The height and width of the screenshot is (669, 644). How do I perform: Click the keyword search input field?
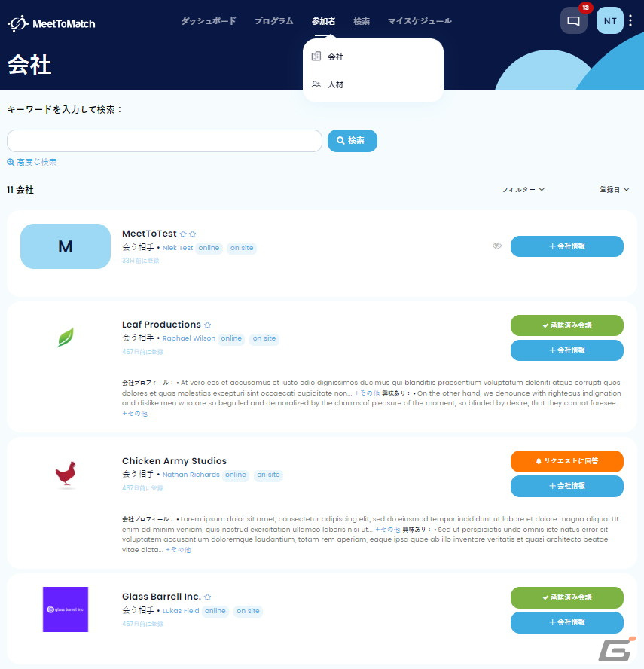(x=164, y=141)
